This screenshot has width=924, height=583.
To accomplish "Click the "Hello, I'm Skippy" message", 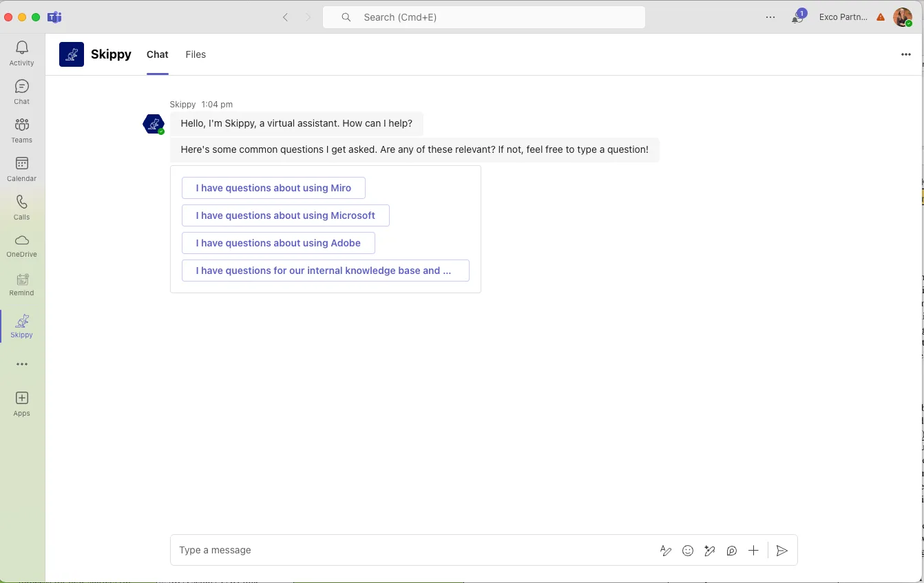I will [297, 124].
